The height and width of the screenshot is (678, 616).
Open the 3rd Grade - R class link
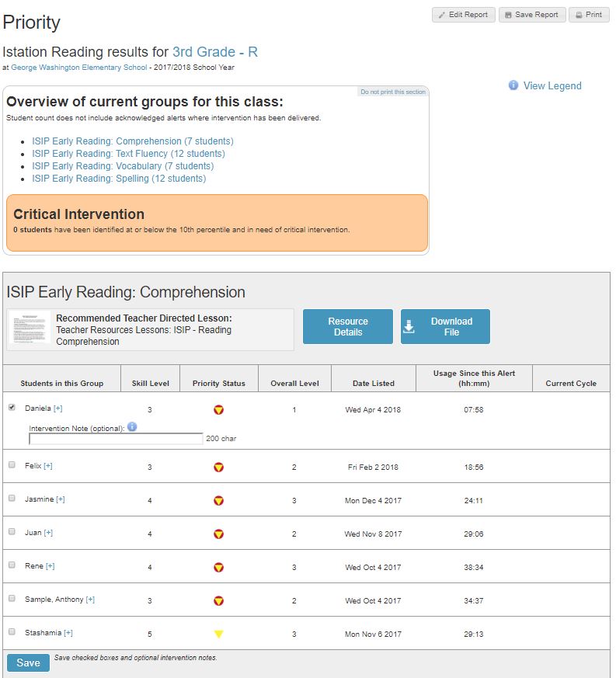click(215, 52)
